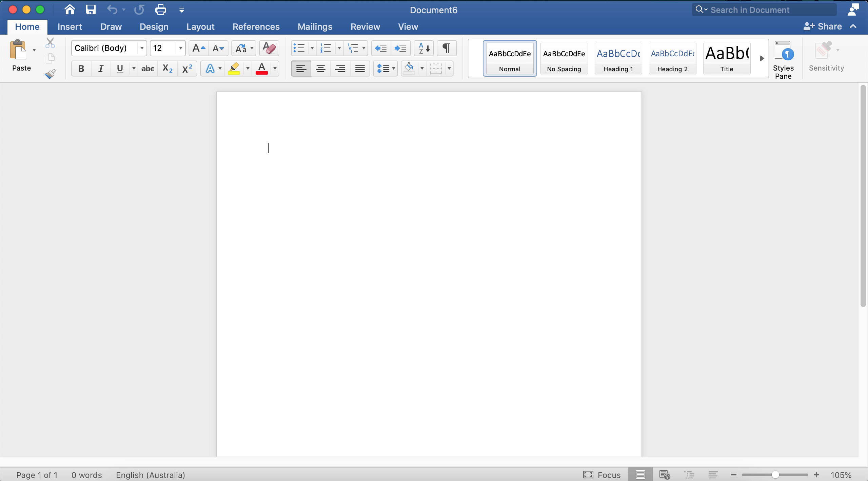Open the font name dropdown
Screen dimensions: 868x481
pos(142,48)
